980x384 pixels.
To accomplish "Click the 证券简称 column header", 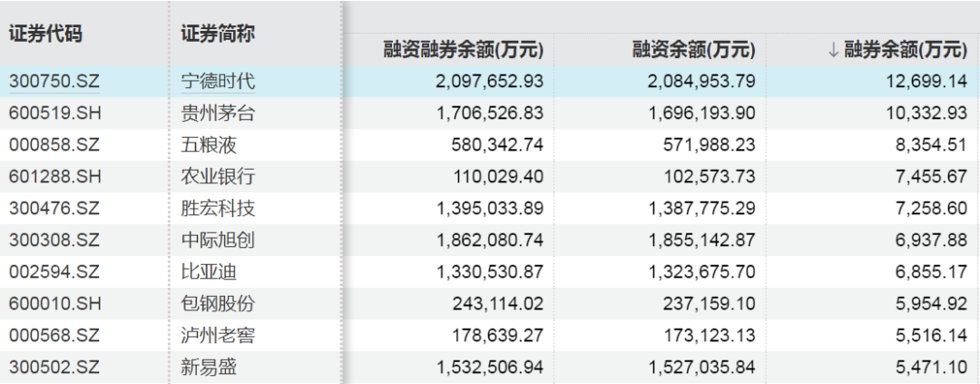I will pos(218,34).
